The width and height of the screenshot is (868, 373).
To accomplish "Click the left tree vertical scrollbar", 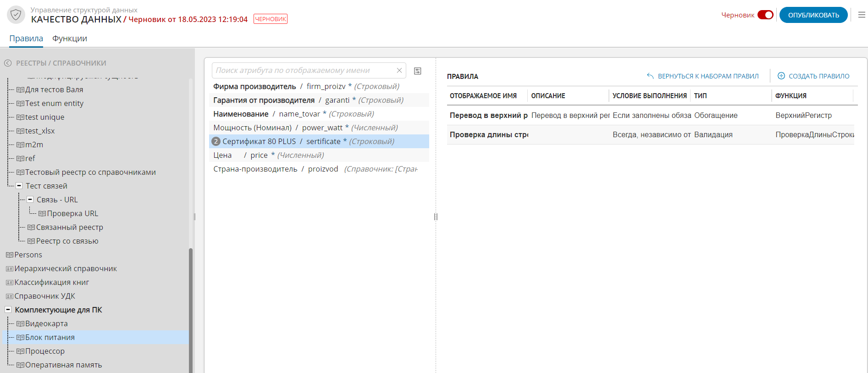I will [191, 307].
